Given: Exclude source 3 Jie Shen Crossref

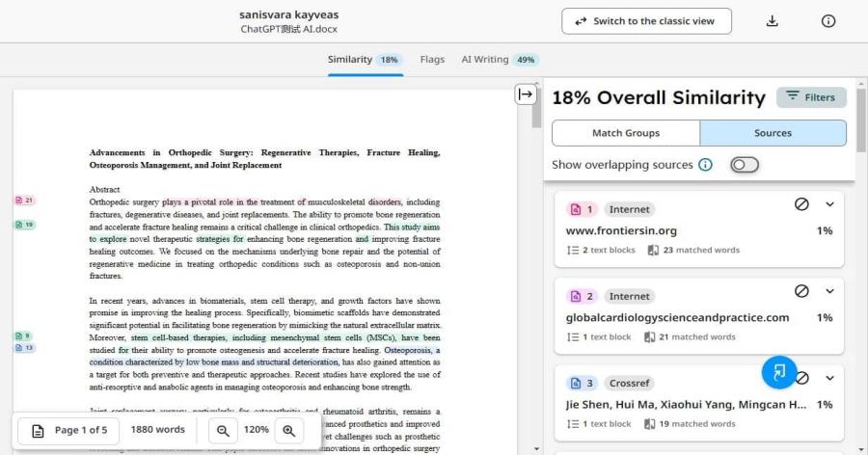Looking at the screenshot, I should click(x=803, y=378).
